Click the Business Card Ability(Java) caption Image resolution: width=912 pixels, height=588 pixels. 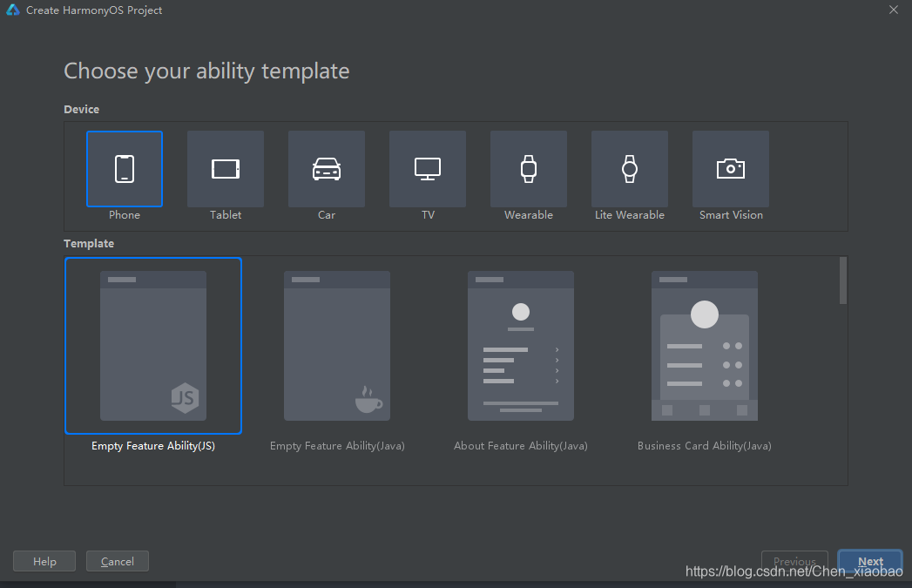pyautogui.click(x=705, y=446)
